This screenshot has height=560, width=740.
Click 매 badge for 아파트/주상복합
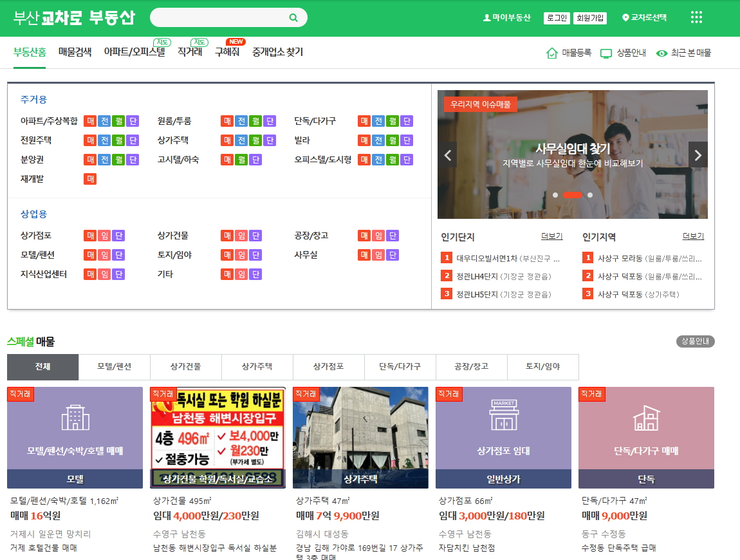click(x=90, y=121)
